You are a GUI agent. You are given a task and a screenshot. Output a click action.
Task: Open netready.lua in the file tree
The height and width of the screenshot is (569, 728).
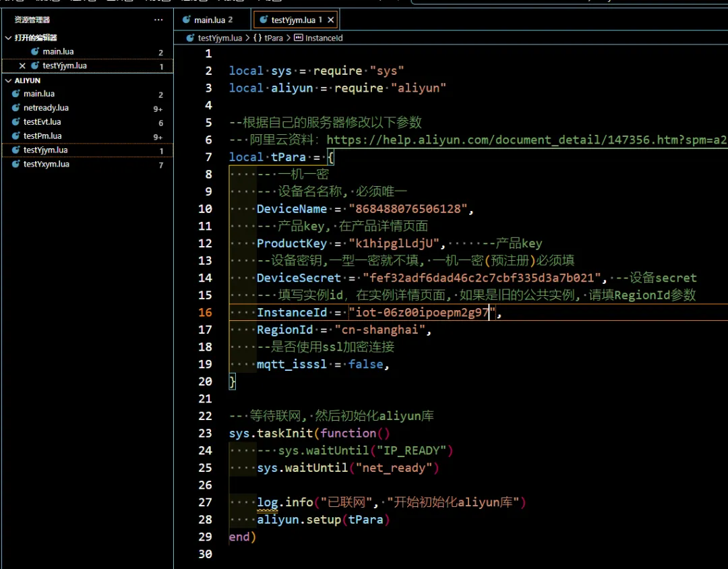(46, 108)
